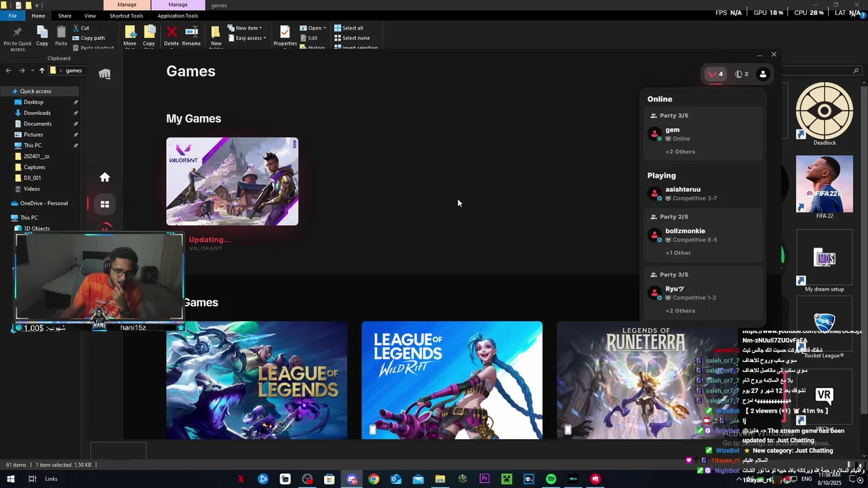Open Netflix from the taskbar
Screen dimensions: 868x488
(x=241, y=479)
